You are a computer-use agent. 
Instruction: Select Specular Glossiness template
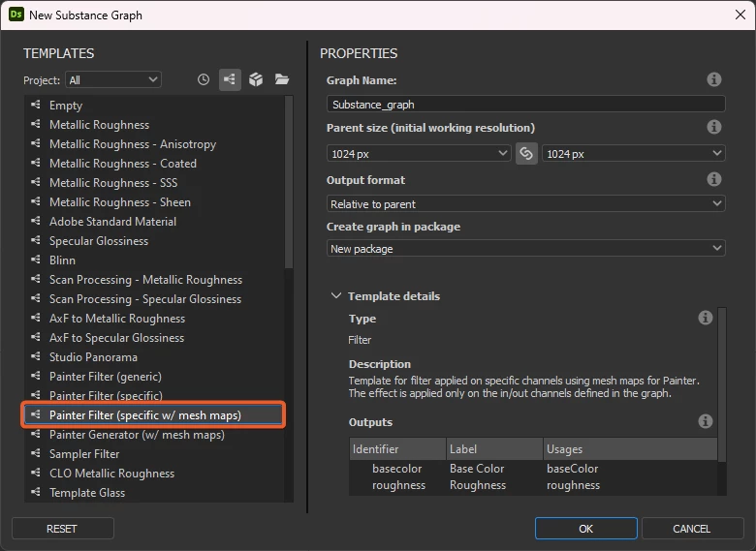click(x=154, y=241)
